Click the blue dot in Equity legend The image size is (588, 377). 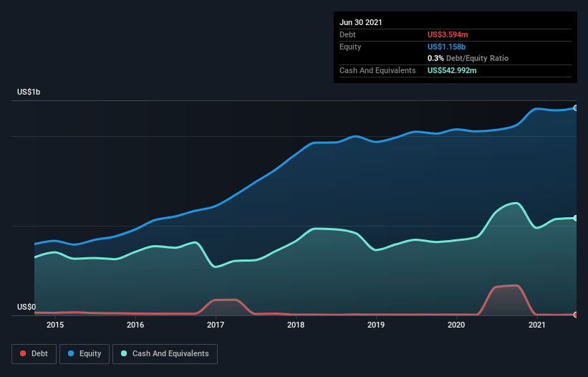71,353
